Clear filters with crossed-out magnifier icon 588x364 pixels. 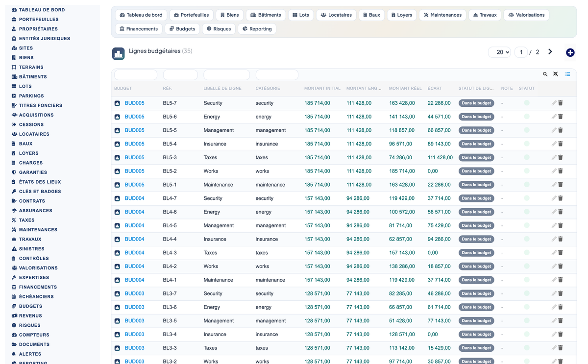556,74
